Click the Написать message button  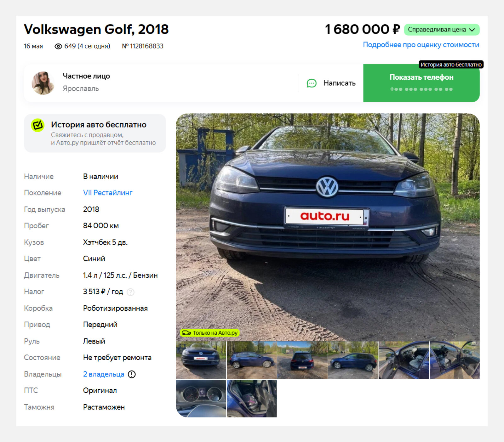tap(331, 83)
